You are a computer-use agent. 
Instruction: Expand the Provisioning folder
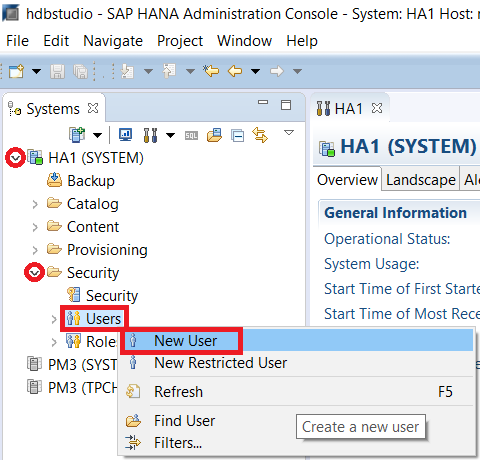click(x=35, y=250)
